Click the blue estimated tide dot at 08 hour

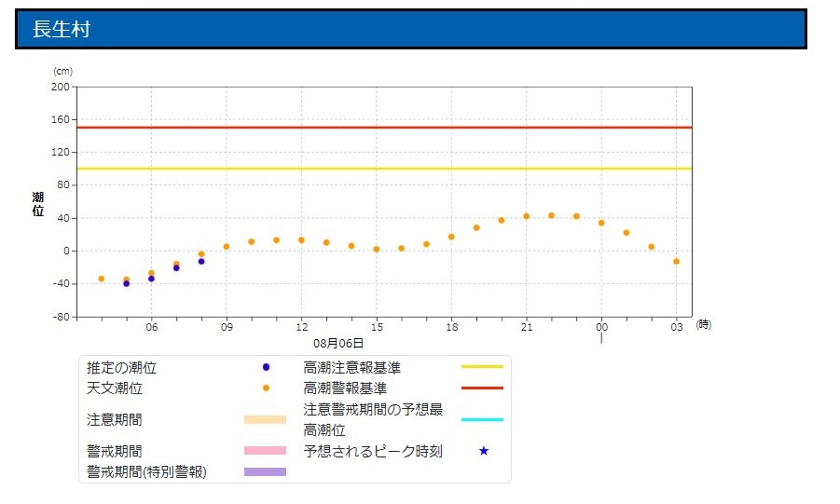(201, 262)
